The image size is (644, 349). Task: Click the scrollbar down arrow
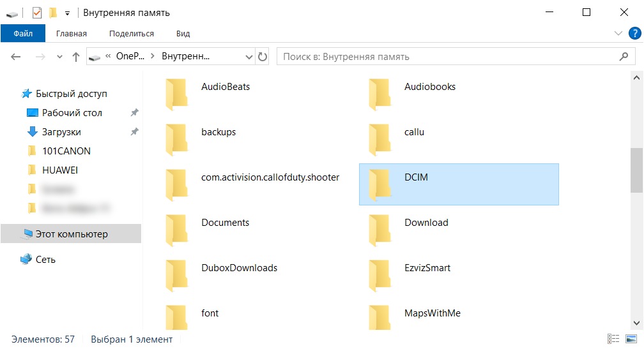tap(636, 323)
